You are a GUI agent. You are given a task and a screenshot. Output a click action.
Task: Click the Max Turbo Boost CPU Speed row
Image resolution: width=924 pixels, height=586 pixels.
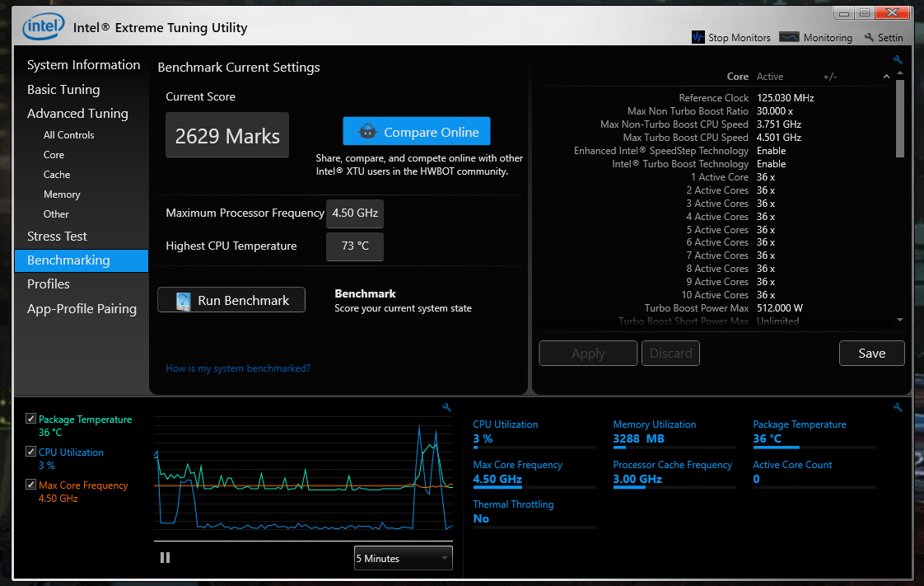(712, 138)
